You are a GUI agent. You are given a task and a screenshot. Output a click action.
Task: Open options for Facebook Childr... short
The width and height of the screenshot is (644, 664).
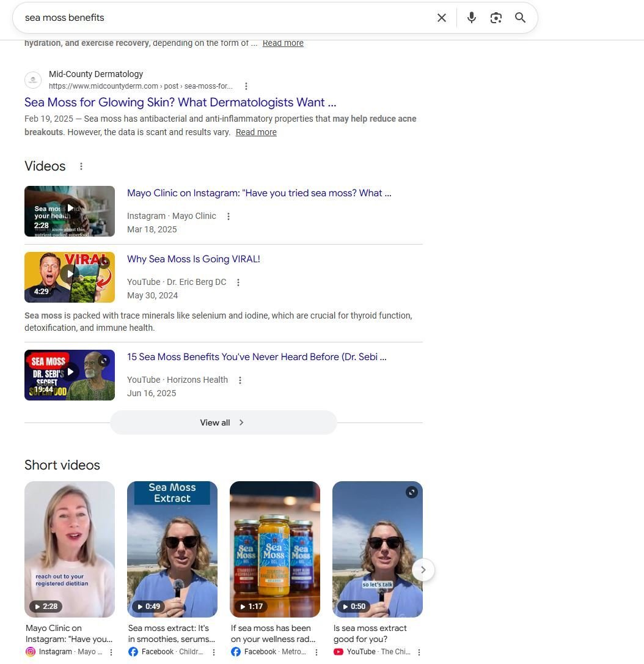click(x=214, y=652)
